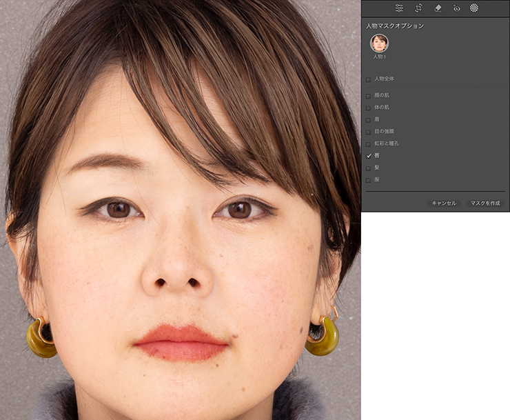Click the left earring in the photo
The width and height of the screenshot is (510, 420).
click(x=41, y=338)
